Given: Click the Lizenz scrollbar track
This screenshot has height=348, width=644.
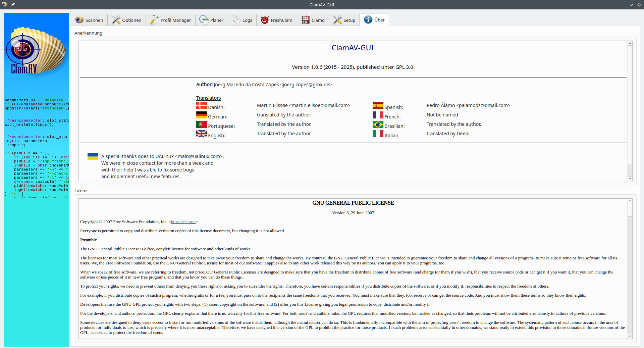Looking at the screenshot, I should (630, 275).
